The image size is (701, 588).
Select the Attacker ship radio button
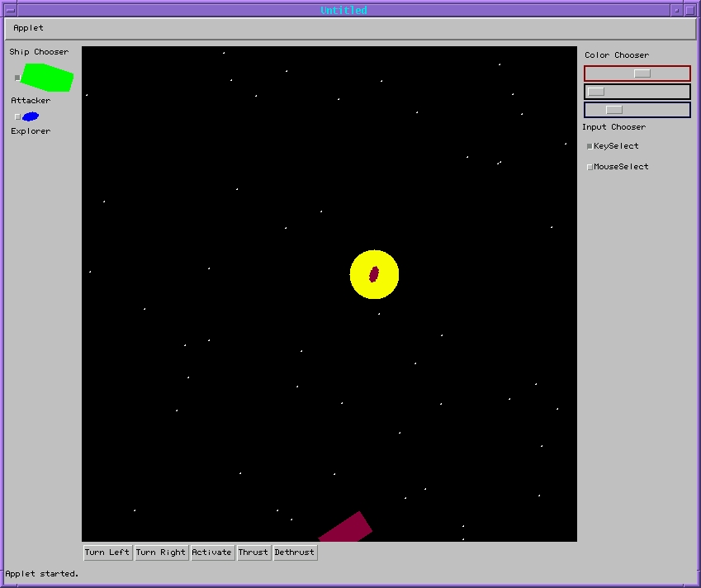point(17,78)
